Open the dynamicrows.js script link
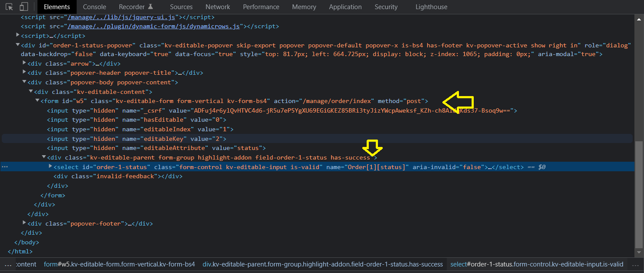644x273 pixels. 154,27
